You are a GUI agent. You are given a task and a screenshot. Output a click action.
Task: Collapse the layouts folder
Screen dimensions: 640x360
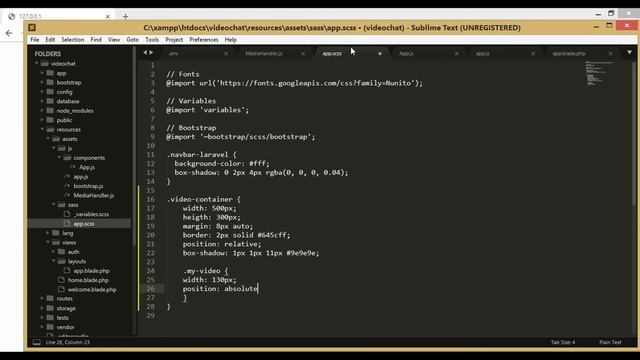(x=53, y=261)
